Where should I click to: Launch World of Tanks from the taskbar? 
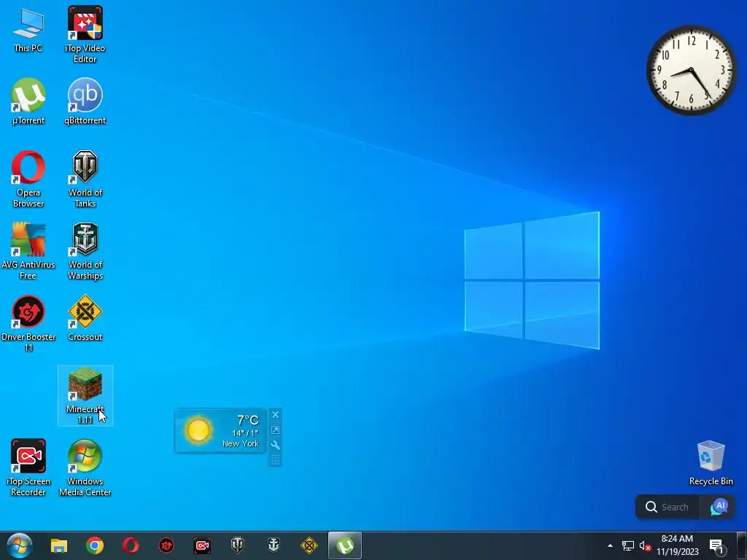pyautogui.click(x=238, y=545)
